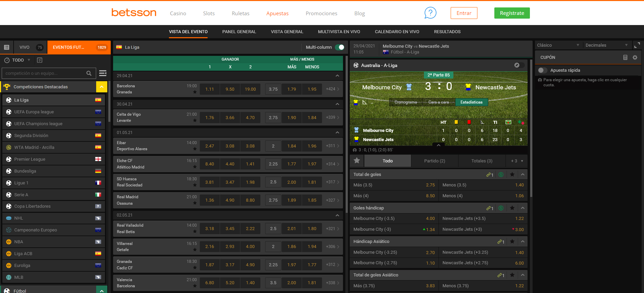The height and width of the screenshot is (293, 644).
Task: Click the search magnifier icon
Action: (x=89, y=73)
